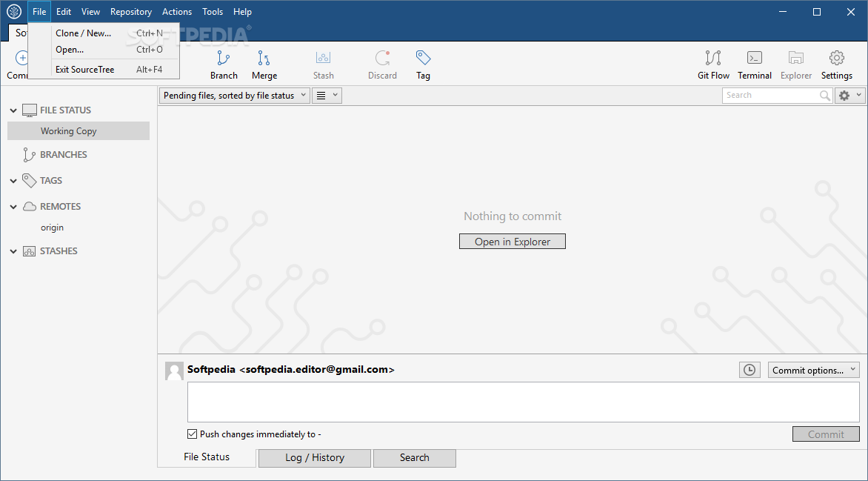Click the Commit button
Image resolution: width=868 pixels, height=481 pixels.
pyautogui.click(x=826, y=434)
